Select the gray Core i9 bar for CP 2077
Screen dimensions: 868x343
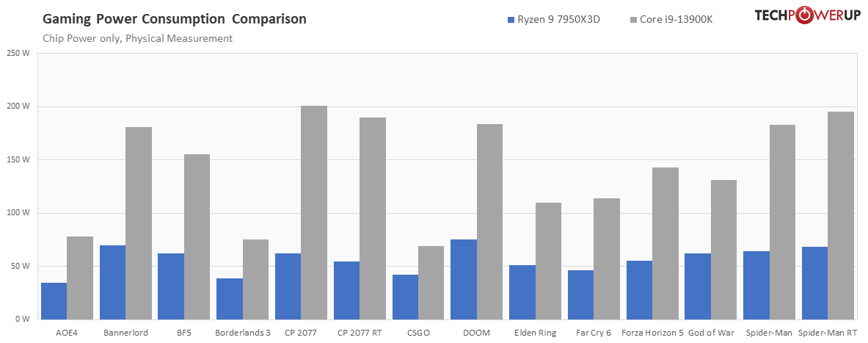point(314,213)
